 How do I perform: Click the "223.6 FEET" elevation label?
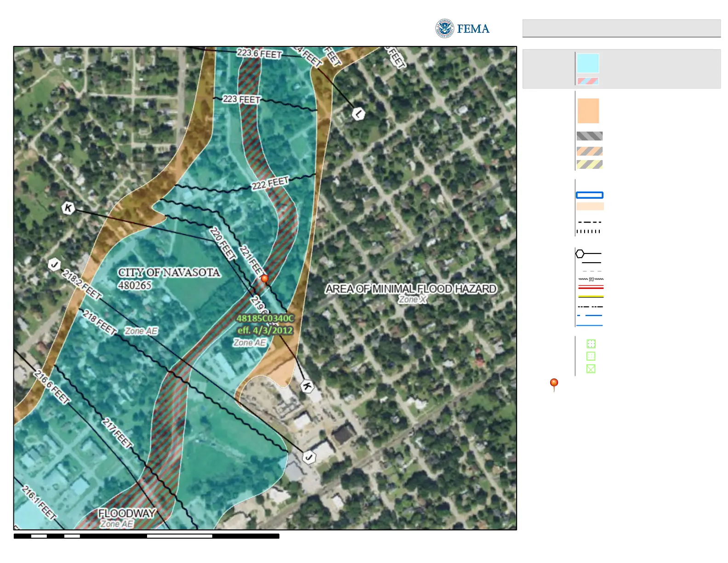259,54
